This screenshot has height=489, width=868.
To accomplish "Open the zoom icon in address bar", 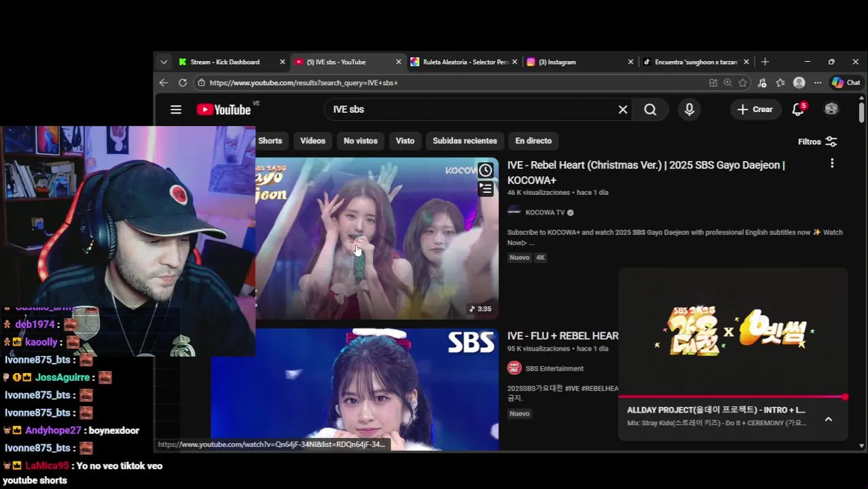I will click(728, 82).
